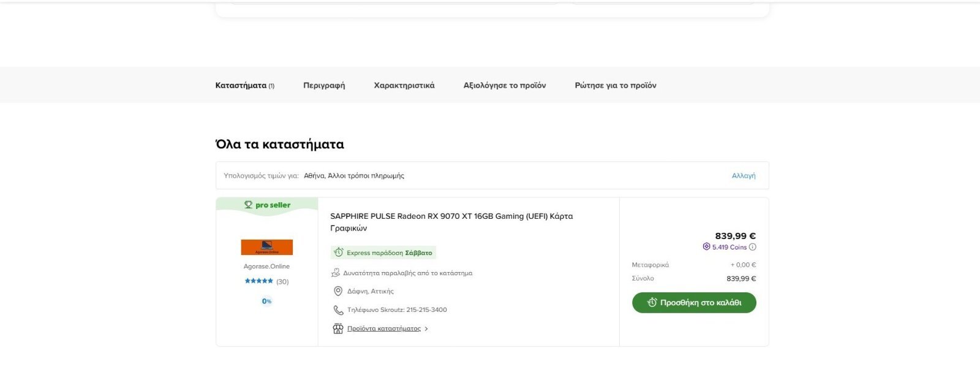Click the Μεταφορικά + 0,00 € value
The image size is (980, 372).
click(743, 265)
